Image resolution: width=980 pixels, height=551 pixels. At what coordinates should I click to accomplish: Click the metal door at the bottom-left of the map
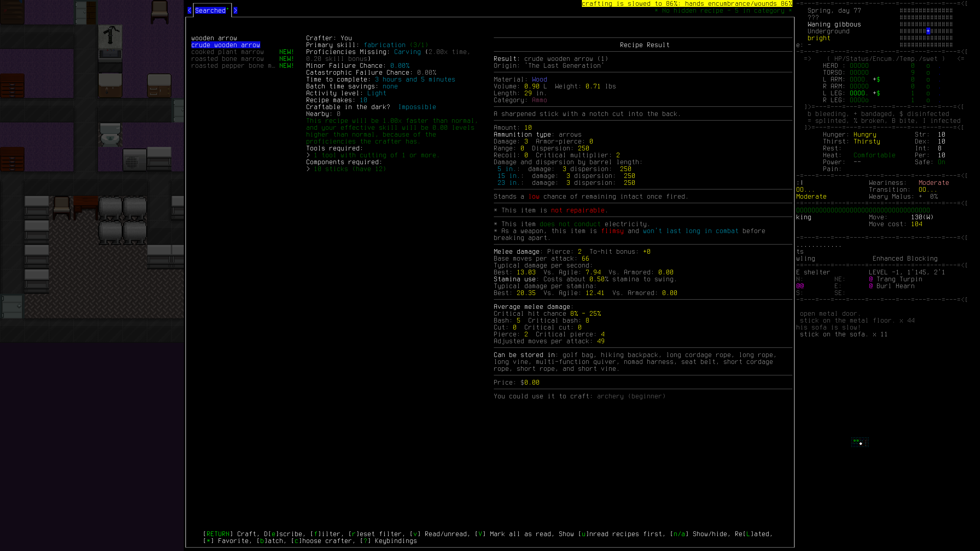click(x=12, y=306)
